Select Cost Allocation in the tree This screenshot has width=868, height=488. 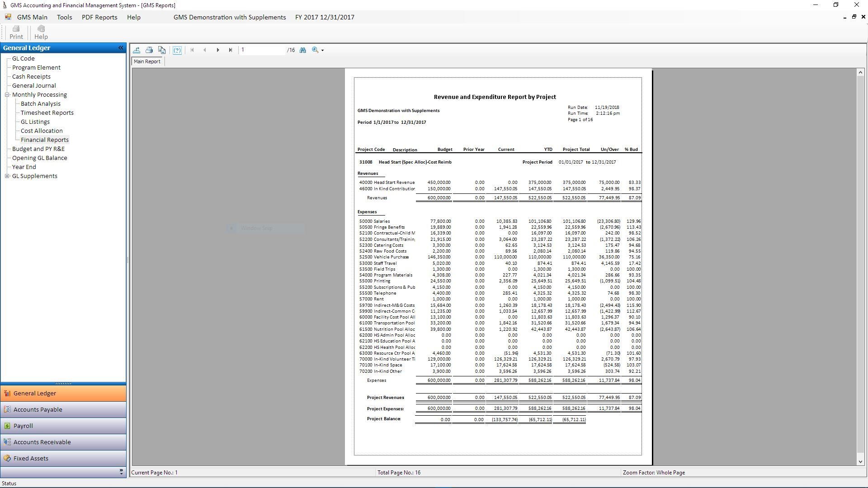(42, 131)
